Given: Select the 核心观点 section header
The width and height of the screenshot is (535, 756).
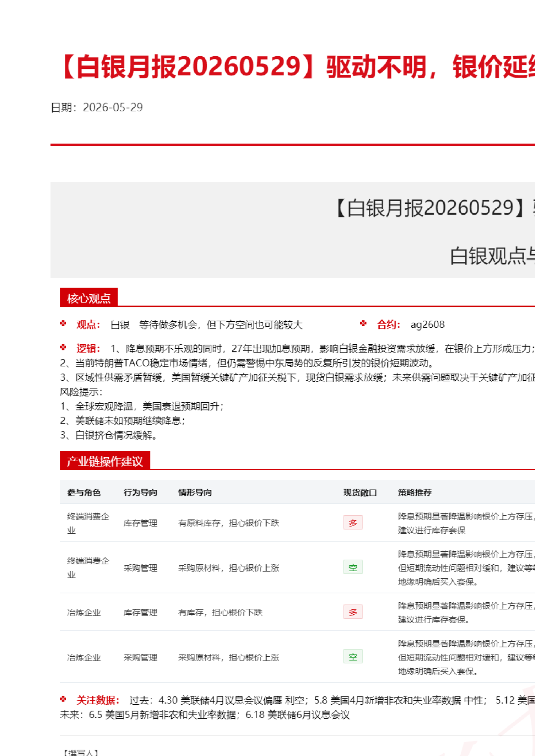Looking at the screenshot, I should (x=89, y=298).
